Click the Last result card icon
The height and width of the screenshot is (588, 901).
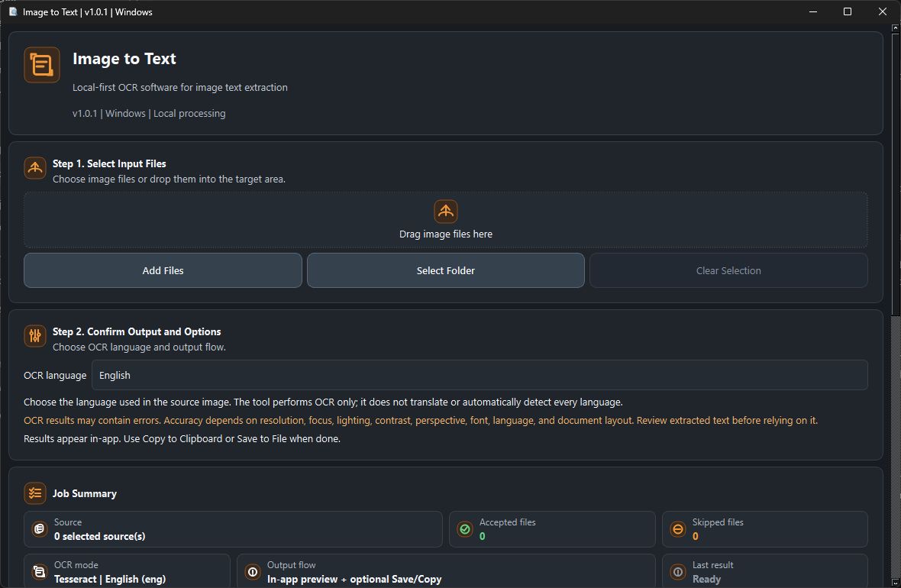tap(678, 571)
